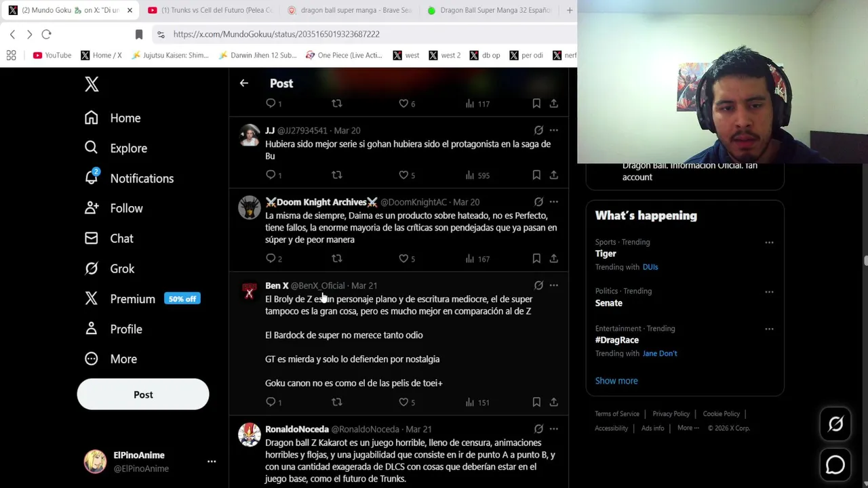Click Grok icon on Ben X's post
The image size is (868, 488).
coord(538,285)
